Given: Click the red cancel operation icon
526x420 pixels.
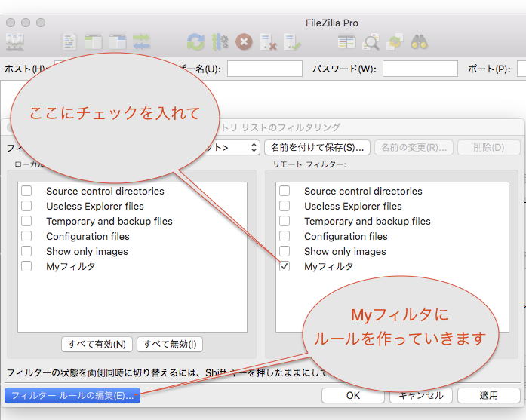Looking at the screenshot, I should pos(244,42).
